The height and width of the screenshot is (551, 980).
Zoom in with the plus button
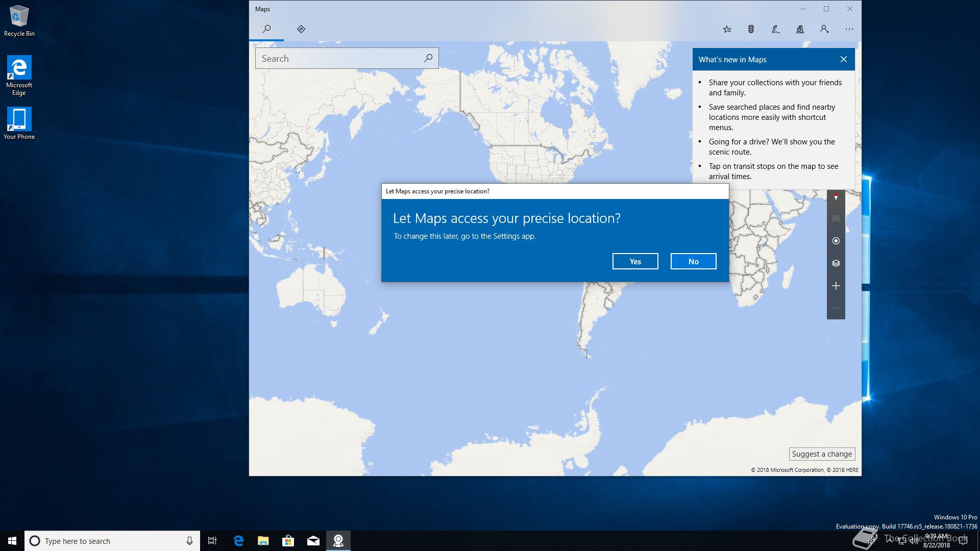[836, 286]
